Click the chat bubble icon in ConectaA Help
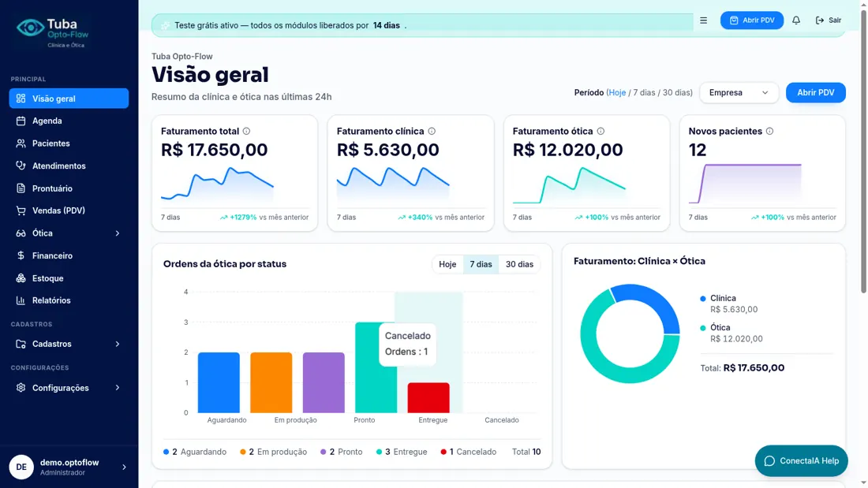 (x=769, y=461)
